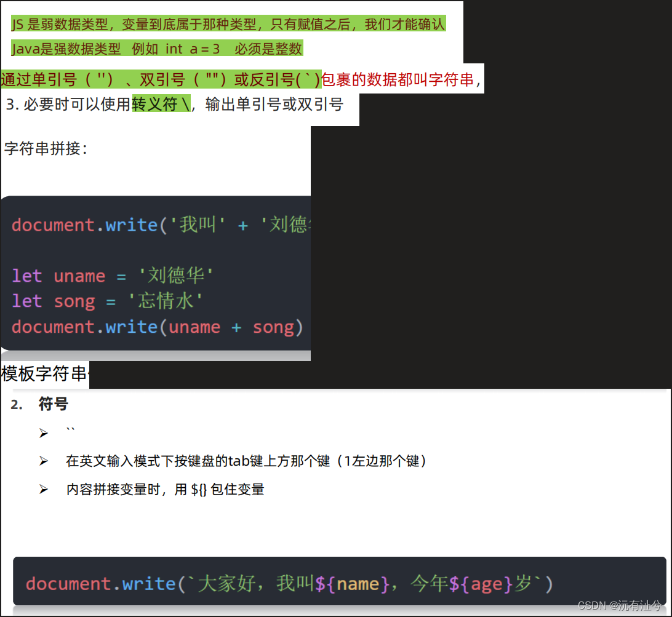Click the code line let uname = '刘德华'
Screen dimensions: 672x617
tap(112, 276)
